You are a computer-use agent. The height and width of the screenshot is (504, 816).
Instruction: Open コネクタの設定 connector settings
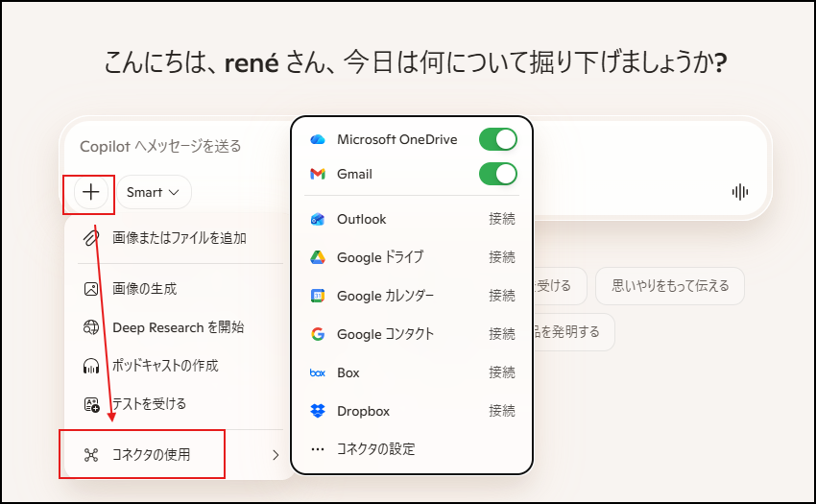[x=411, y=449]
